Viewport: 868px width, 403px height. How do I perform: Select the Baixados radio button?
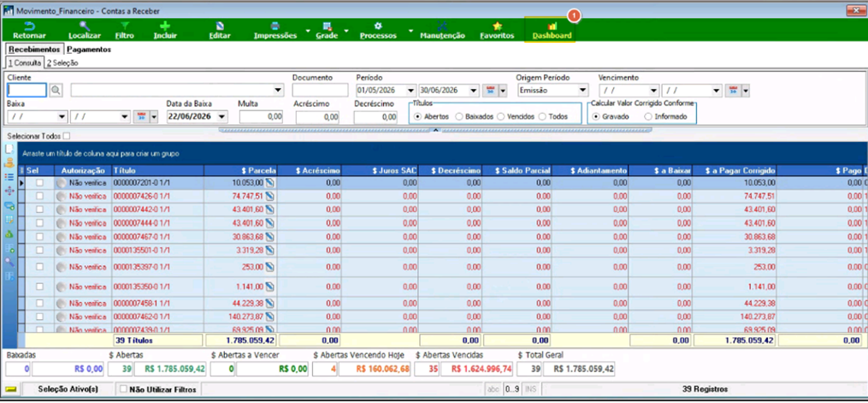coord(459,117)
